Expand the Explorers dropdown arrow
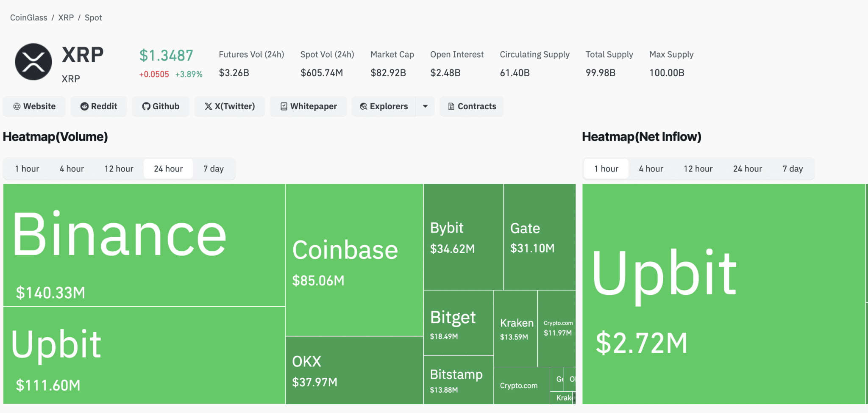This screenshot has width=868, height=413. [x=425, y=106]
